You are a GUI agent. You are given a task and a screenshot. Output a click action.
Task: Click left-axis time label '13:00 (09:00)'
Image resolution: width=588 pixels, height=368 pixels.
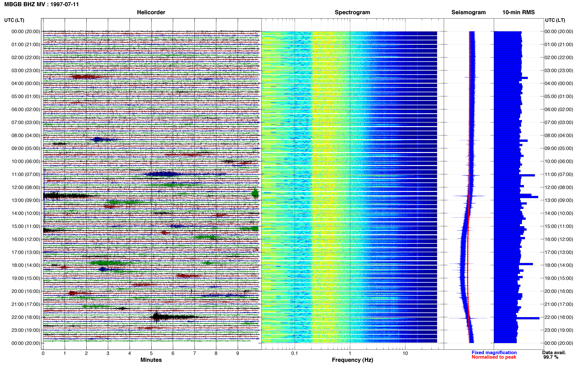26,200
